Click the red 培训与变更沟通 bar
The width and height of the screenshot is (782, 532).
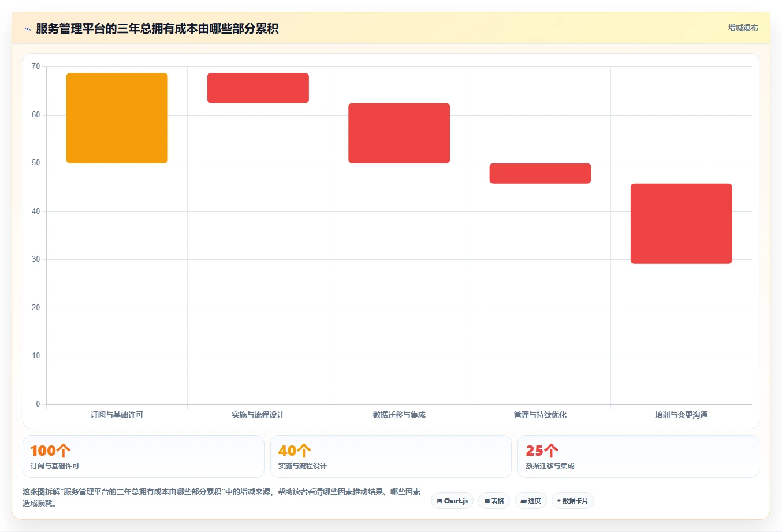click(x=682, y=224)
